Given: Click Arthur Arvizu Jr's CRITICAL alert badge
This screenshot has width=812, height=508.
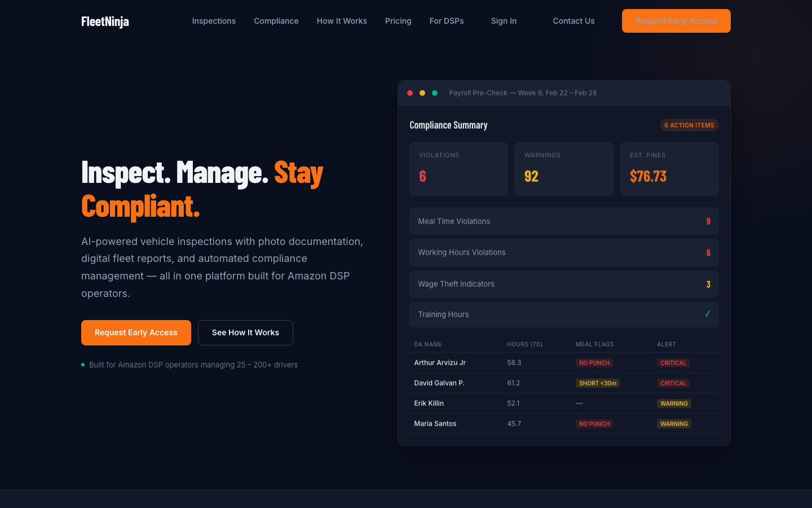Looking at the screenshot, I should click(673, 363).
